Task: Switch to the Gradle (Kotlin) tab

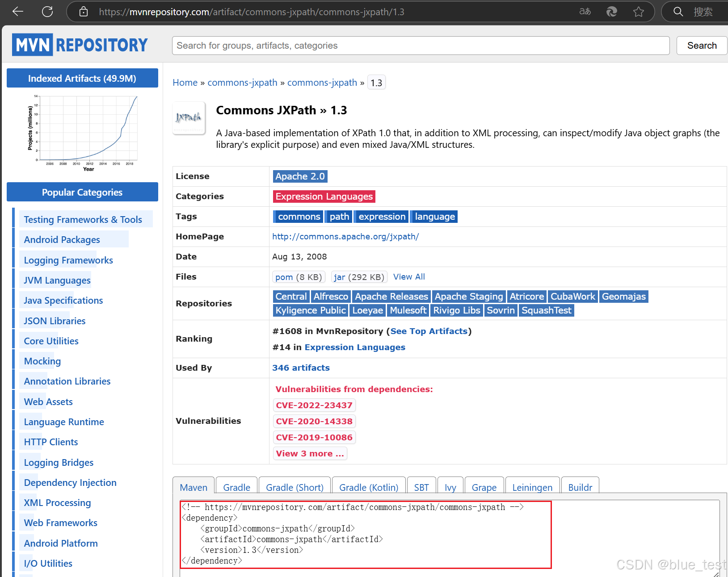Action: [x=369, y=487]
